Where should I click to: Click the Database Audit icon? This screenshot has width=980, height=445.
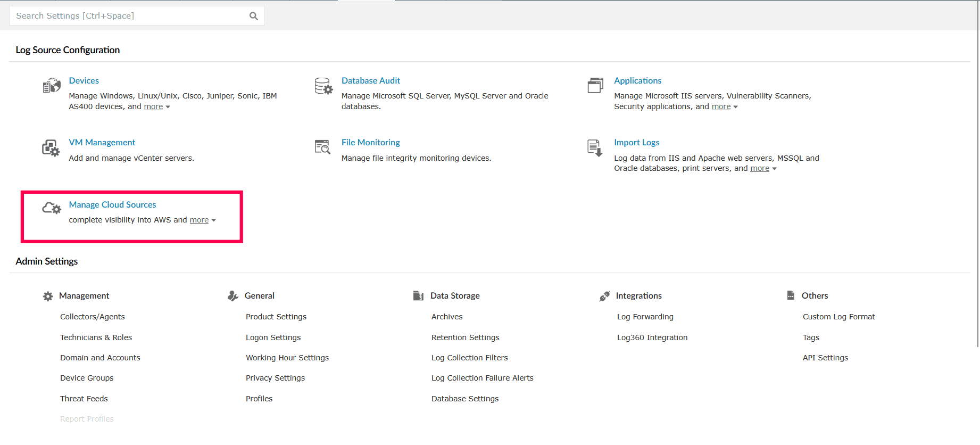click(x=323, y=86)
